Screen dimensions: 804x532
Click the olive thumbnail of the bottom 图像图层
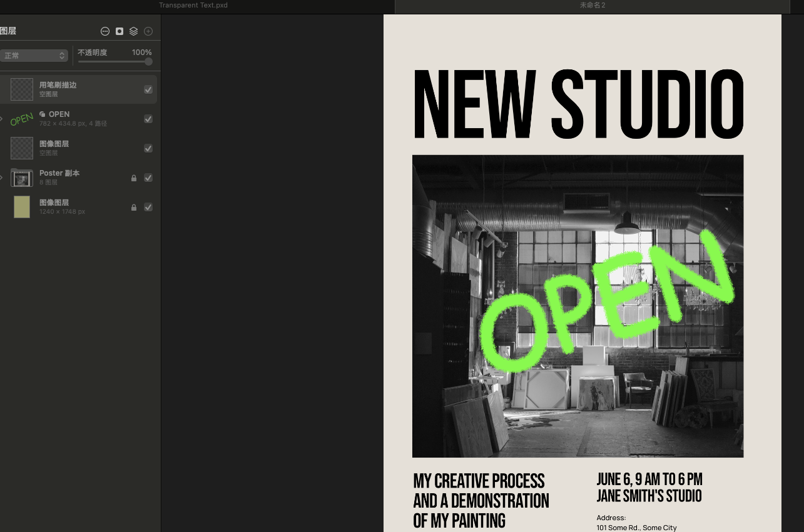point(22,207)
